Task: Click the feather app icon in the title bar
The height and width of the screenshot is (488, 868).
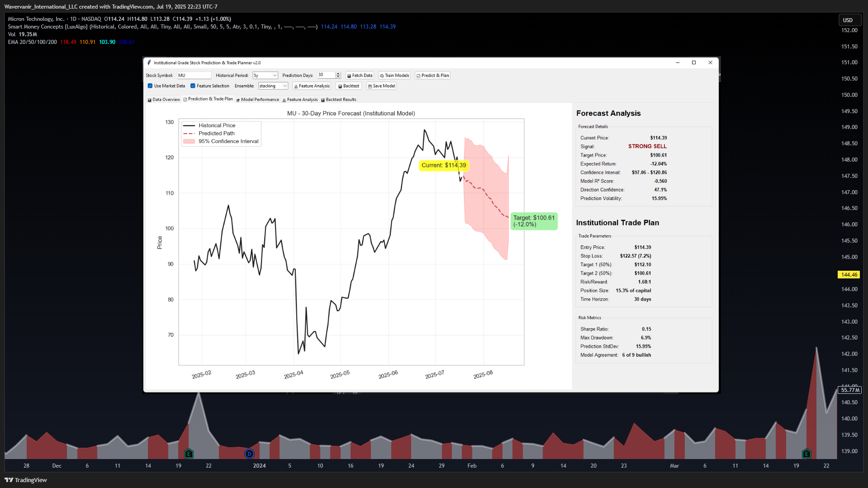Action: click(149, 62)
